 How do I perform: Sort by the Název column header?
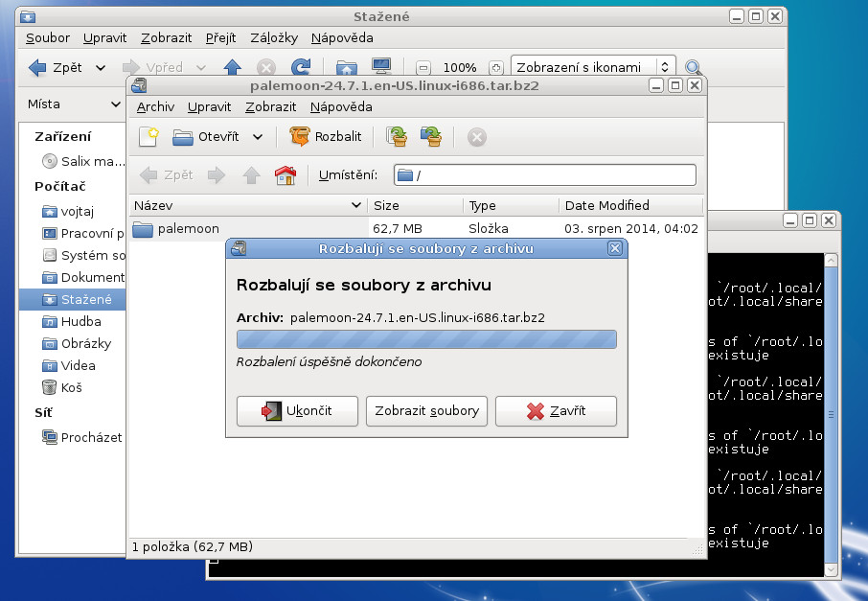click(248, 205)
